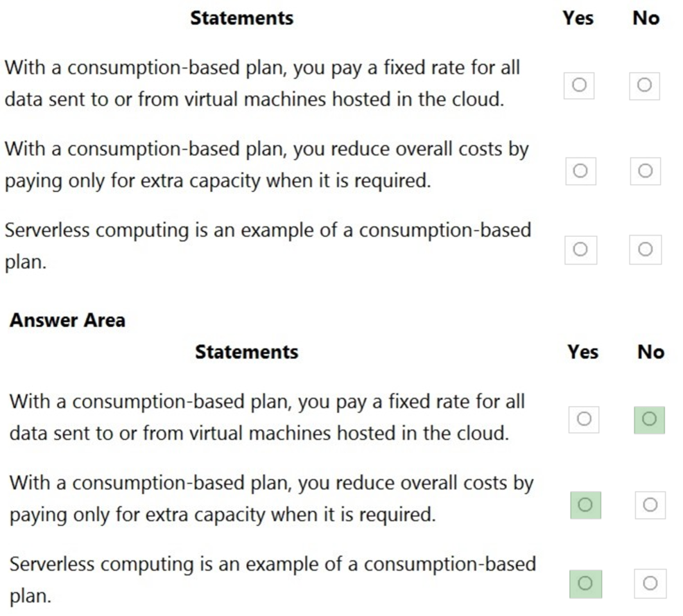
Task: Select Yes for fixed rate statement in top list
Action: [x=580, y=85]
